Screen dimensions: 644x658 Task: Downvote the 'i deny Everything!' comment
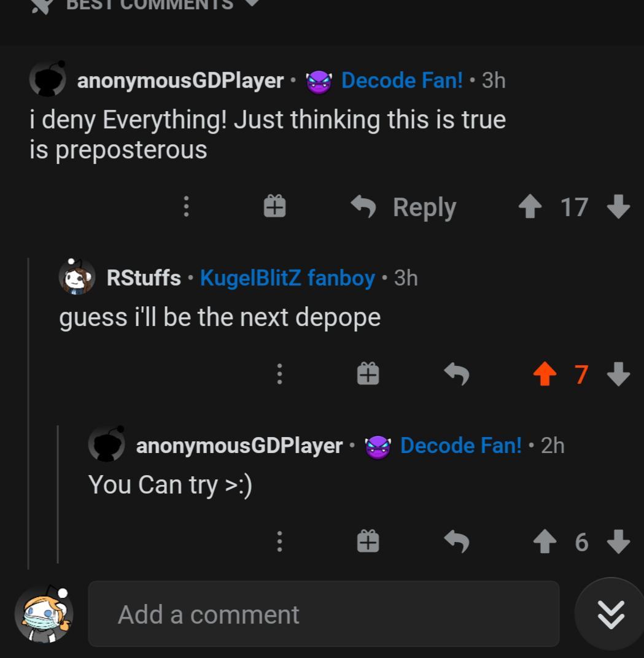[618, 207]
